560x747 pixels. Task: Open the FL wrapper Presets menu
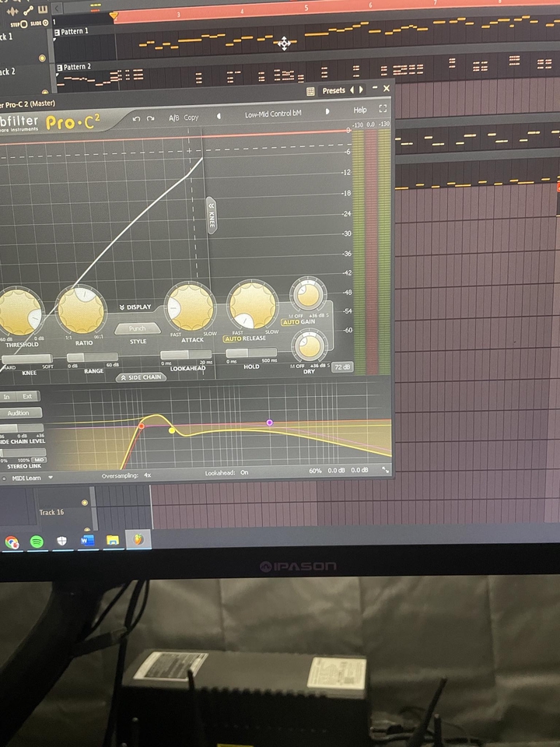click(334, 90)
